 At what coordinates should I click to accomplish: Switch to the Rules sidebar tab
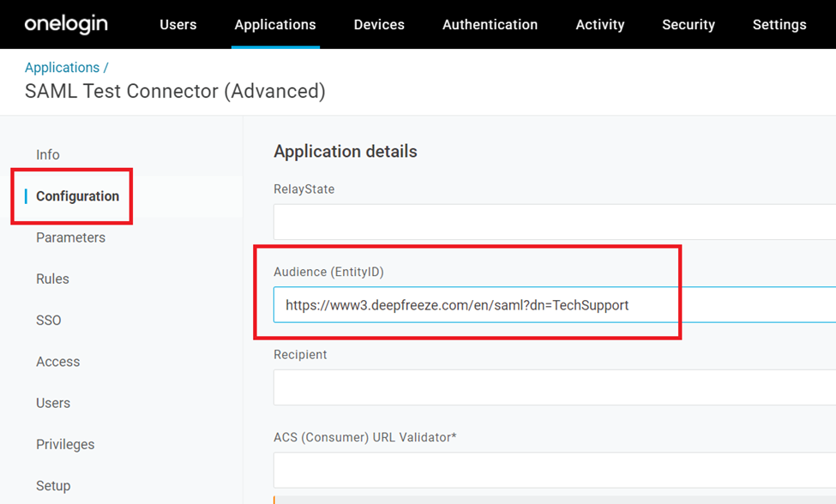(52, 279)
